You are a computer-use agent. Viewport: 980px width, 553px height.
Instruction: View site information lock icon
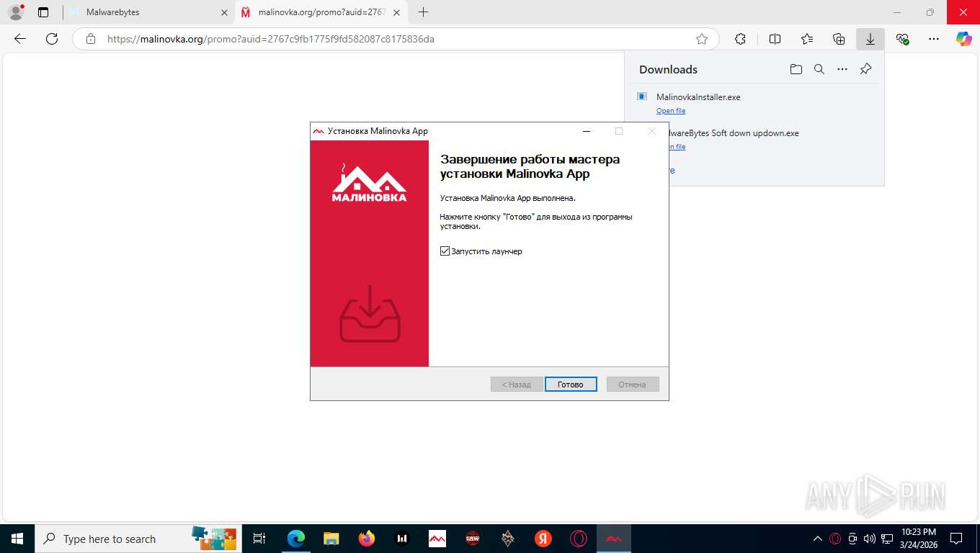[91, 39]
